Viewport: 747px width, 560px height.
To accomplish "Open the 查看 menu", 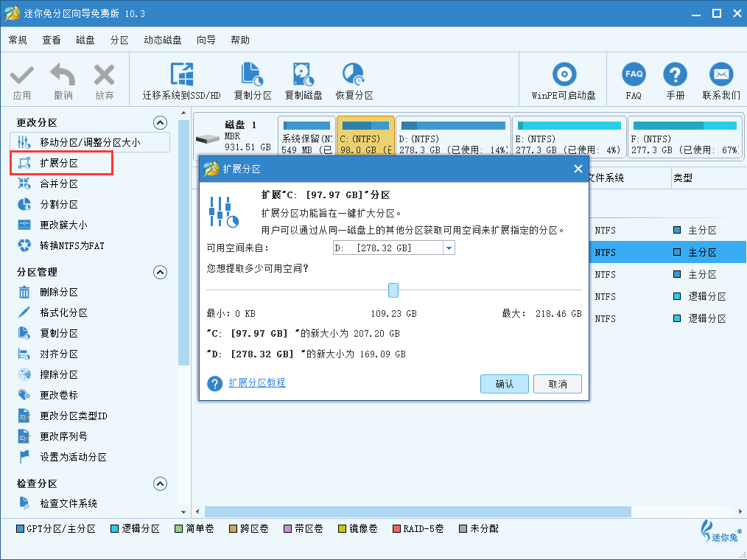I will point(52,40).
